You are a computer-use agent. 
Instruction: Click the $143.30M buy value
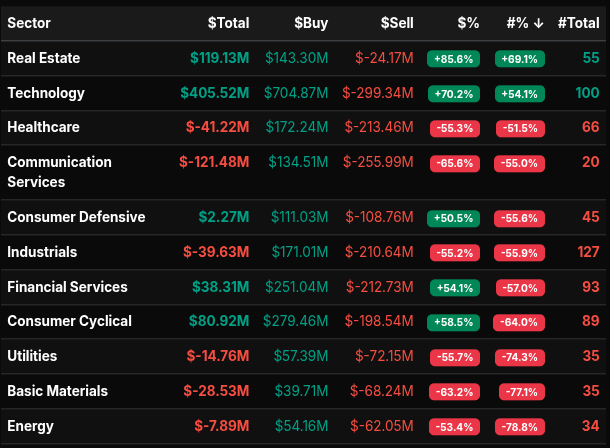click(296, 58)
